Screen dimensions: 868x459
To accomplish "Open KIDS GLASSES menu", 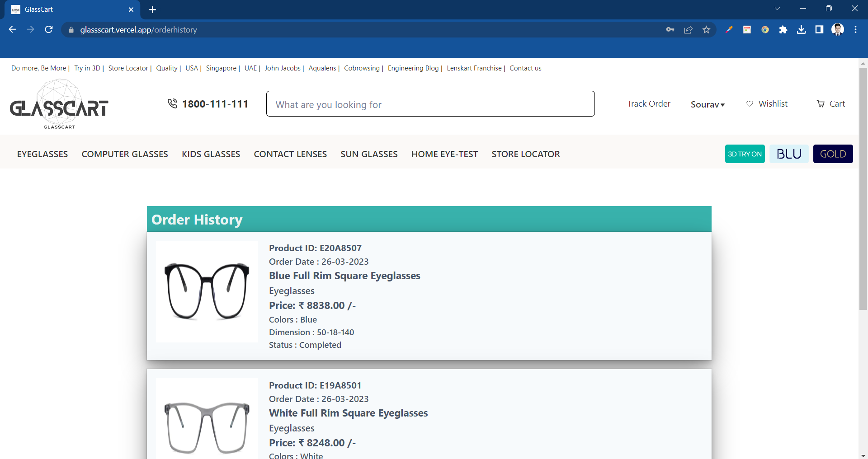I will point(211,154).
